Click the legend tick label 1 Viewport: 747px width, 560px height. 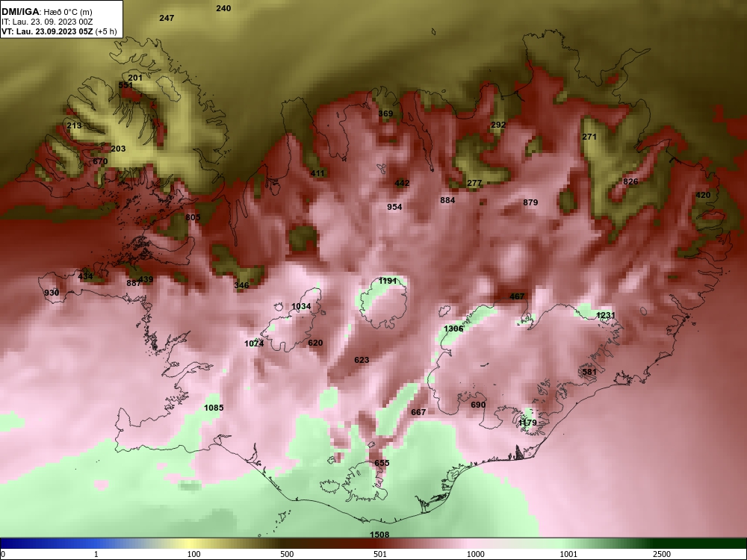point(96,554)
